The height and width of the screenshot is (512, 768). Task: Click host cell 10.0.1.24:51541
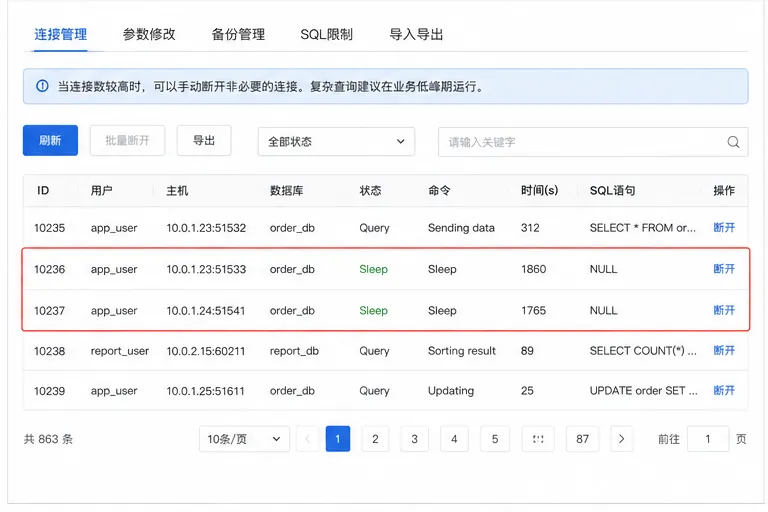(206, 310)
